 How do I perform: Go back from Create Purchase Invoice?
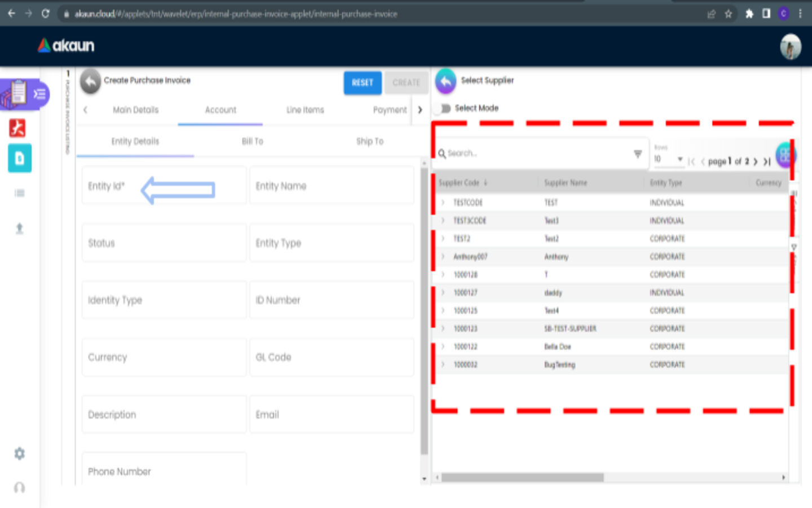tap(90, 81)
